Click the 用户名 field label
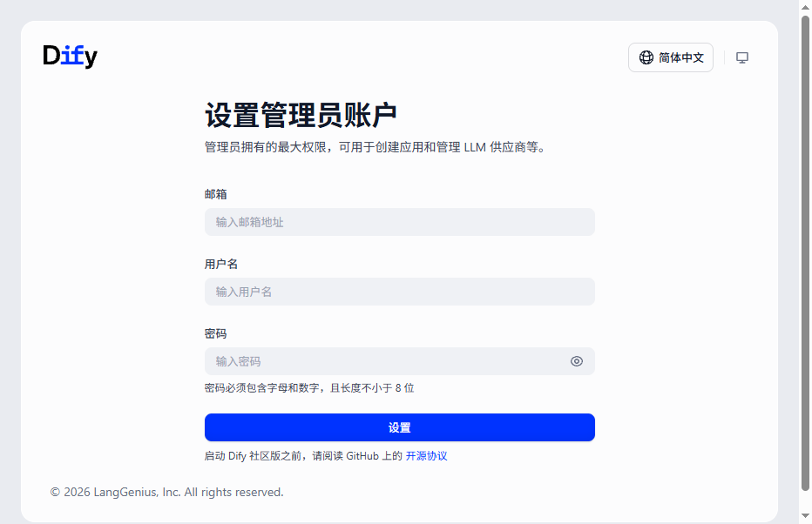The image size is (812, 524). point(221,264)
